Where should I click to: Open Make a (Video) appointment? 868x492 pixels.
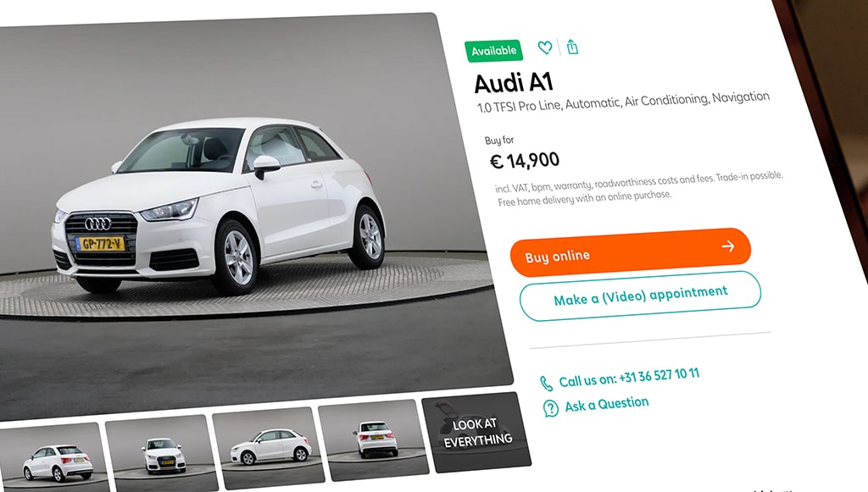click(x=640, y=296)
